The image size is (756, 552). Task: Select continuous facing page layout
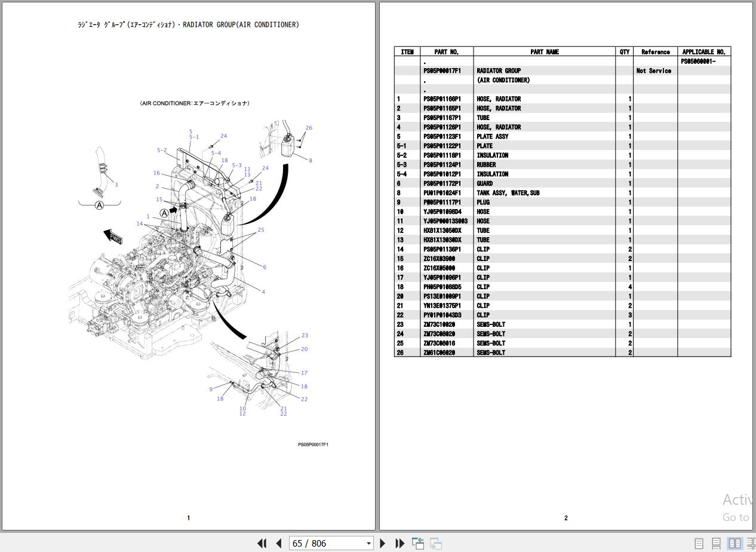click(751, 544)
